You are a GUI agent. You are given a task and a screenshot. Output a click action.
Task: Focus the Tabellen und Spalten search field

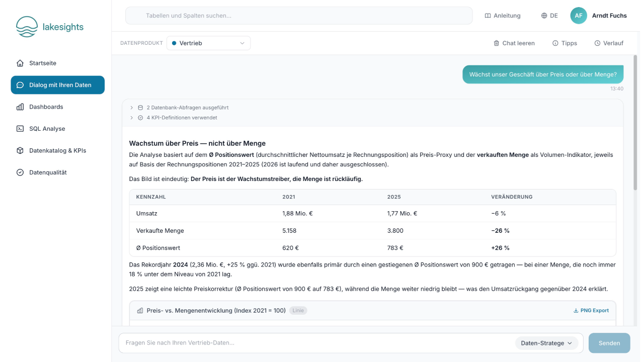299,16
